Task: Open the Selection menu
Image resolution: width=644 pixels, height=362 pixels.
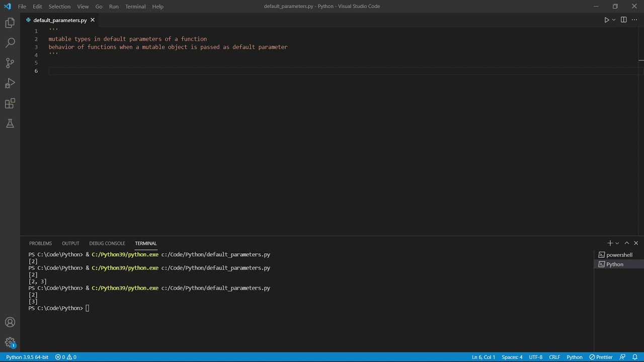Action: tap(59, 7)
